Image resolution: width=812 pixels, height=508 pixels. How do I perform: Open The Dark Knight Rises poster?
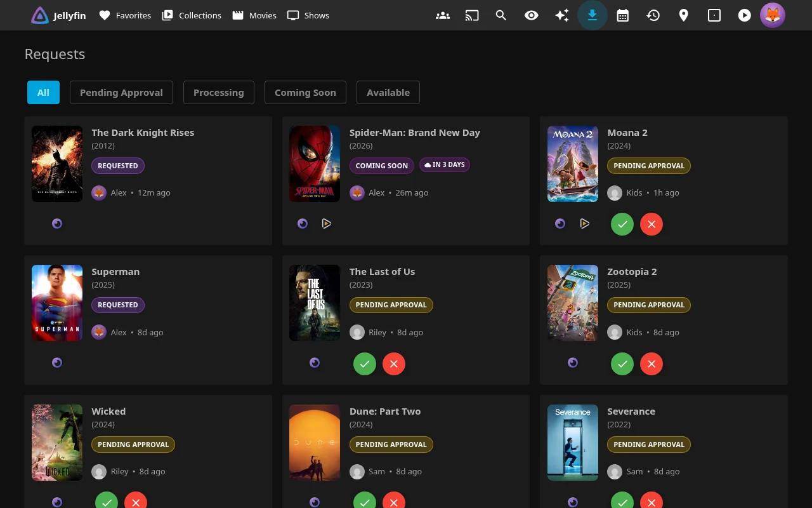[x=57, y=164]
